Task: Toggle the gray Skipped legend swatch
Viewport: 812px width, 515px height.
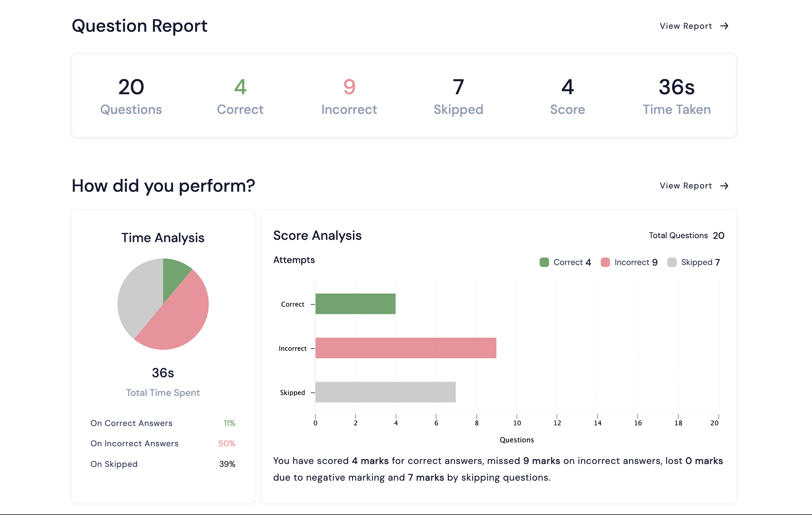Action: tap(672, 262)
